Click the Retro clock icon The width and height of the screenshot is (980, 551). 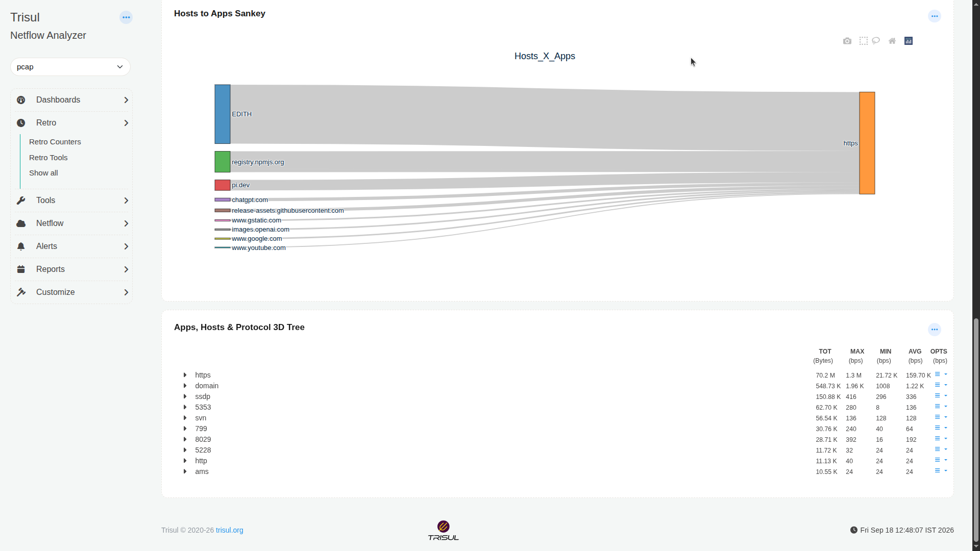pos(21,123)
